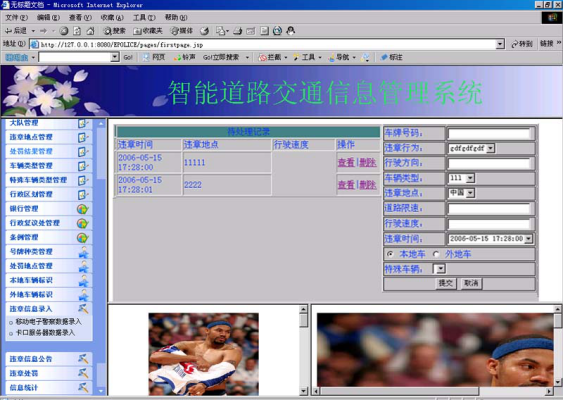Image resolution: width=563 pixels, height=400 pixels.
Task: Click the icon beside 行政区划管理
Action: 83,195
